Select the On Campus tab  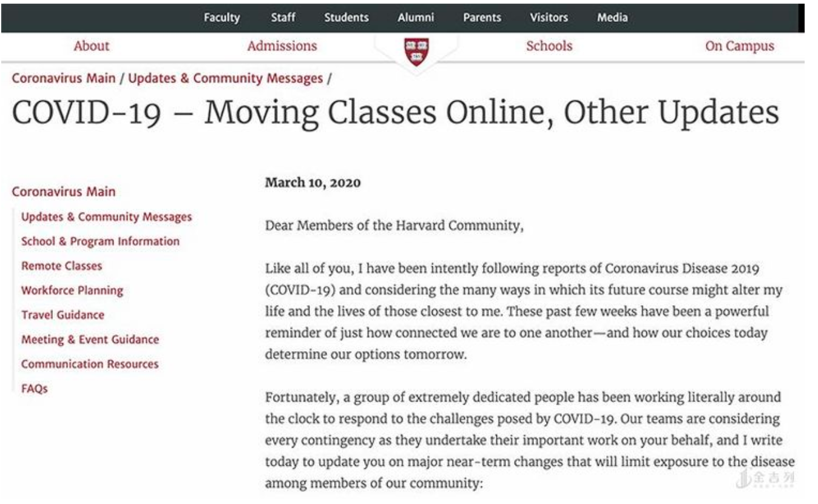pos(739,46)
